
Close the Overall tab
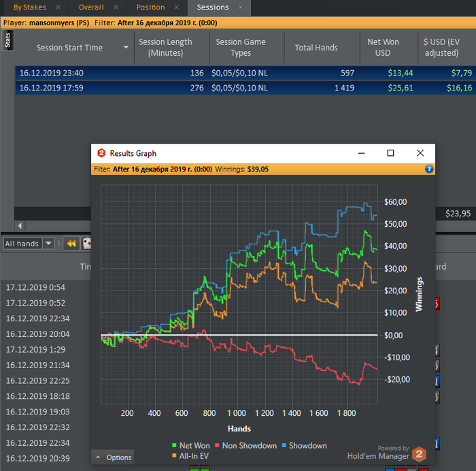[116, 7]
